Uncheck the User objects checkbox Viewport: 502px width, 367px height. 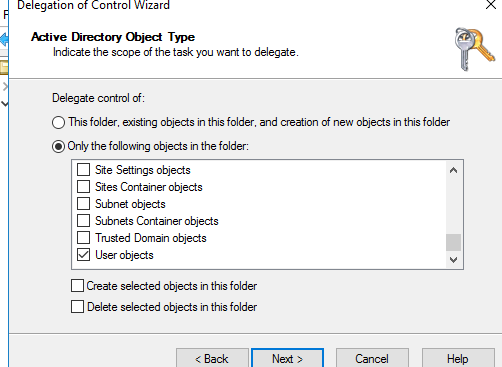pyautogui.click(x=83, y=255)
